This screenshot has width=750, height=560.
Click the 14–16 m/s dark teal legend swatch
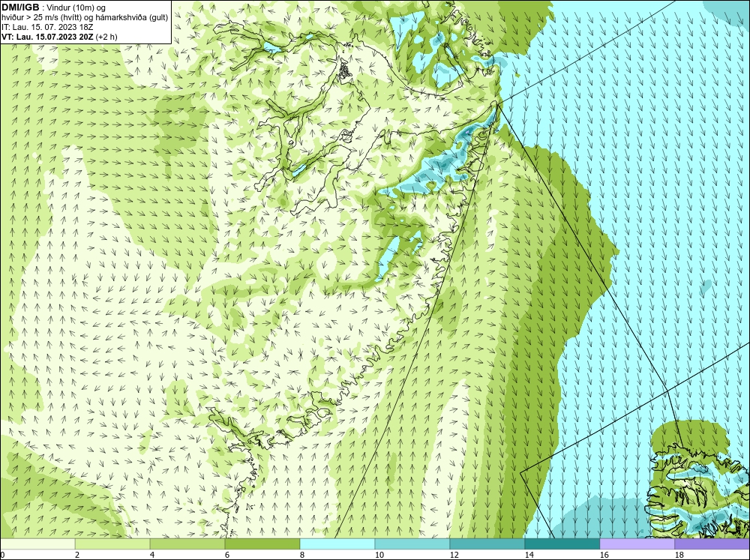pyautogui.click(x=562, y=544)
